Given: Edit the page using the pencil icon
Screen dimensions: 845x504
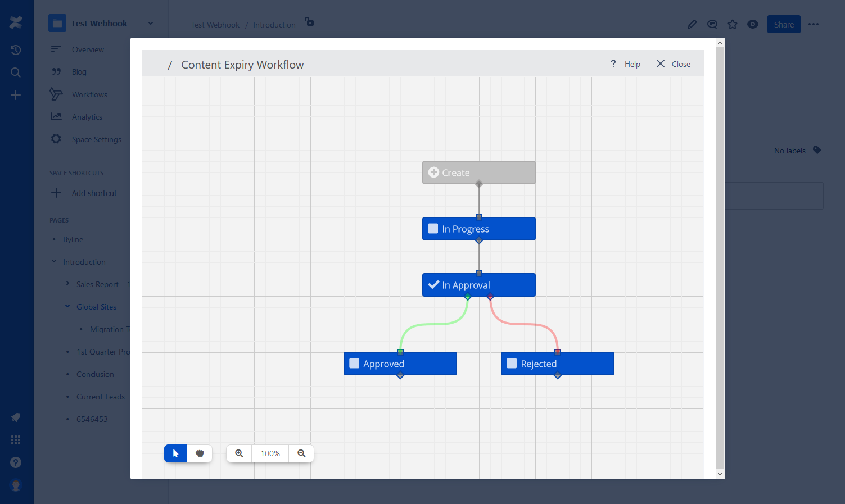Looking at the screenshot, I should pyautogui.click(x=692, y=24).
